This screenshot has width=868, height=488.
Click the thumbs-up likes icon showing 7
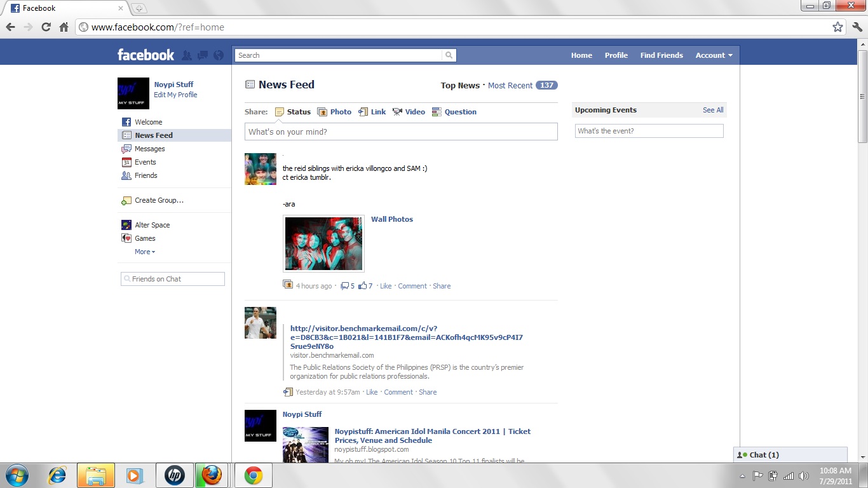click(x=363, y=286)
